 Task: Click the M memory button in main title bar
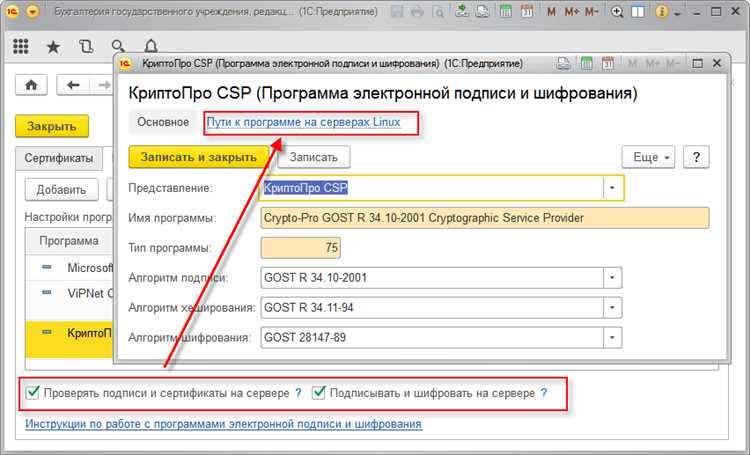[551, 11]
